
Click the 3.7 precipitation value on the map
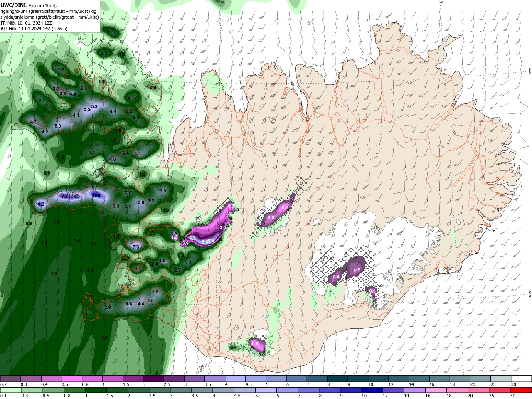[x=57, y=89]
